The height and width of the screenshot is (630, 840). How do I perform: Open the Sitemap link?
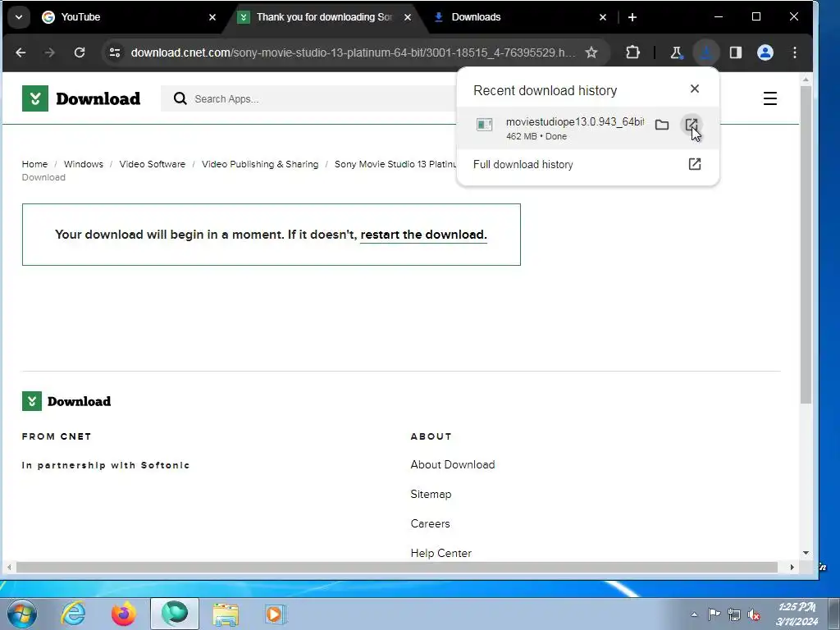431,494
